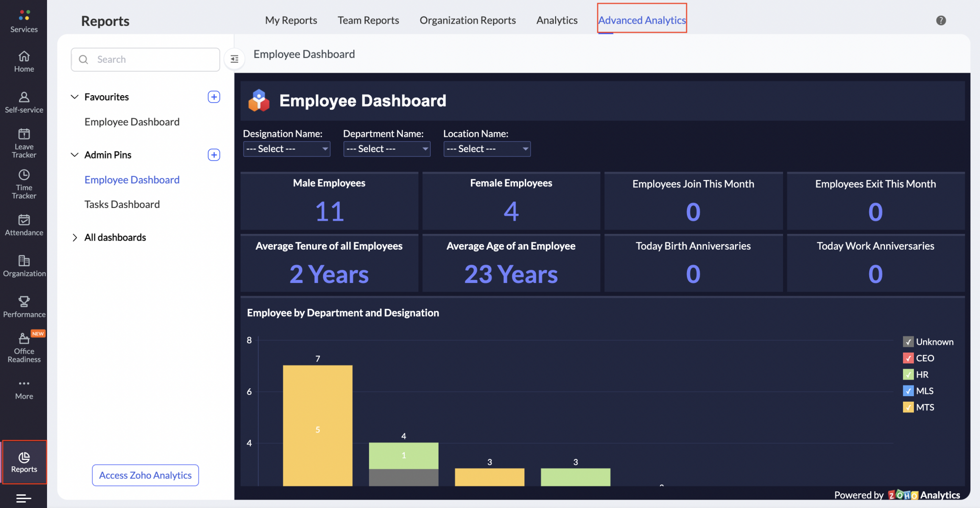This screenshot has height=508, width=980.
Task: Open Tasks Dashboard
Action: [x=122, y=204]
